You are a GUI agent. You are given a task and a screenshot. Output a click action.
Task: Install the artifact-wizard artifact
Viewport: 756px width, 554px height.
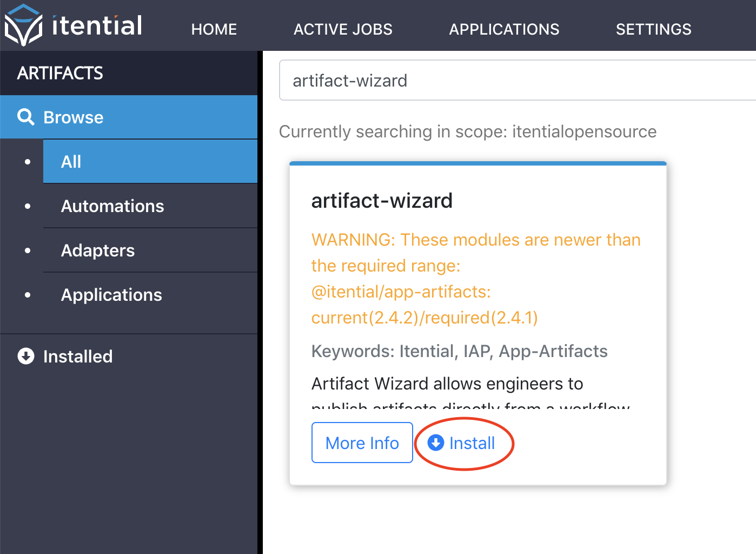point(461,443)
